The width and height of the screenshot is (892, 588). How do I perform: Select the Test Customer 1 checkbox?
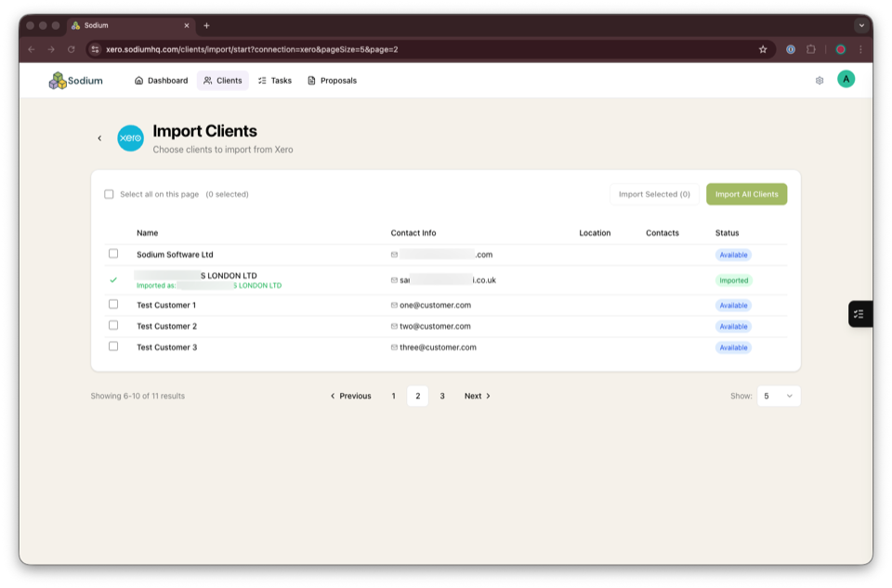113,303
